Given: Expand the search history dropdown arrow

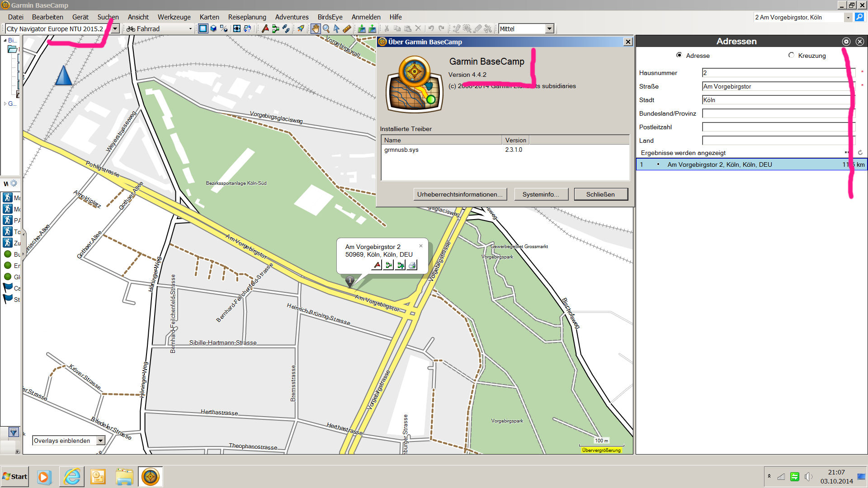Looking at the screenshot, I should click(848, 17).
